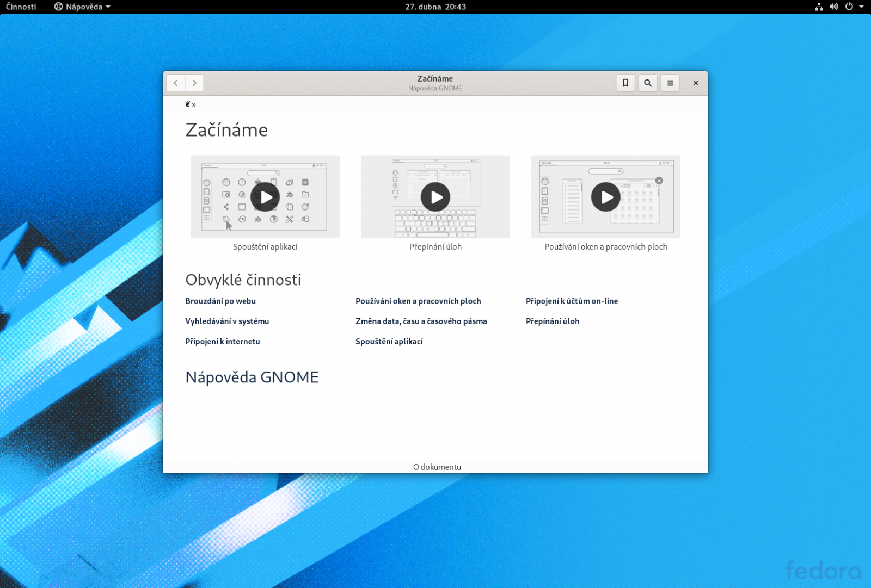Play the Spouštění aplikací tutorial video
The height and width of the screenshot is (588, 871).
(265, 196)
